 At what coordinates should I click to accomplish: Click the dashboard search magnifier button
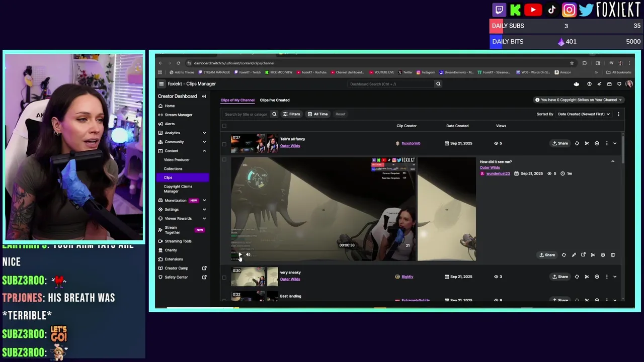[x=438, y=84]
